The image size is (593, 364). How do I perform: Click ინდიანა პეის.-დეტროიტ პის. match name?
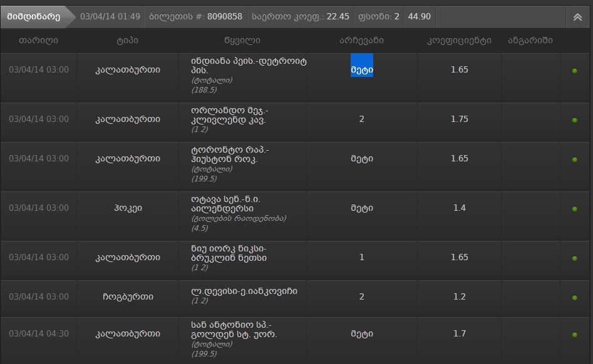(x=249, y=66)
